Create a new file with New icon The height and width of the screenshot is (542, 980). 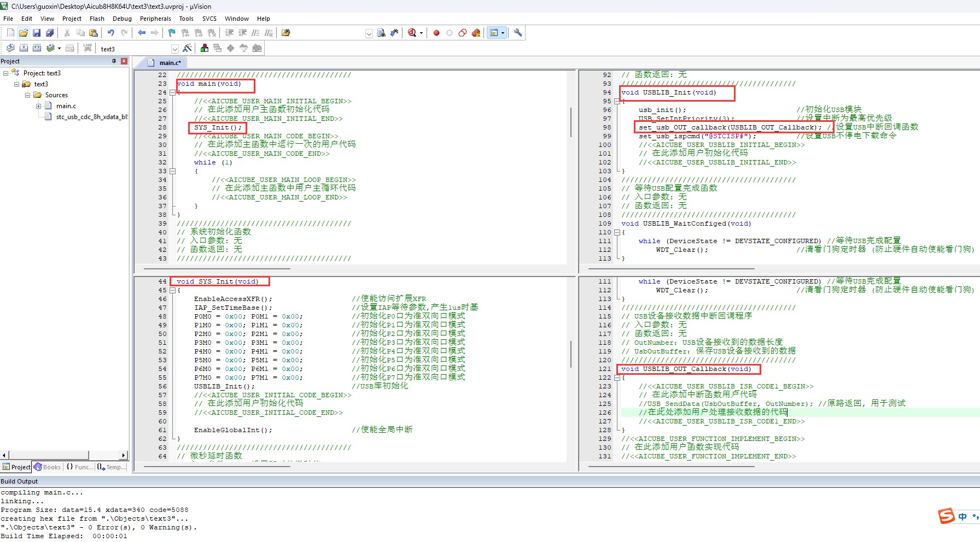10,33
